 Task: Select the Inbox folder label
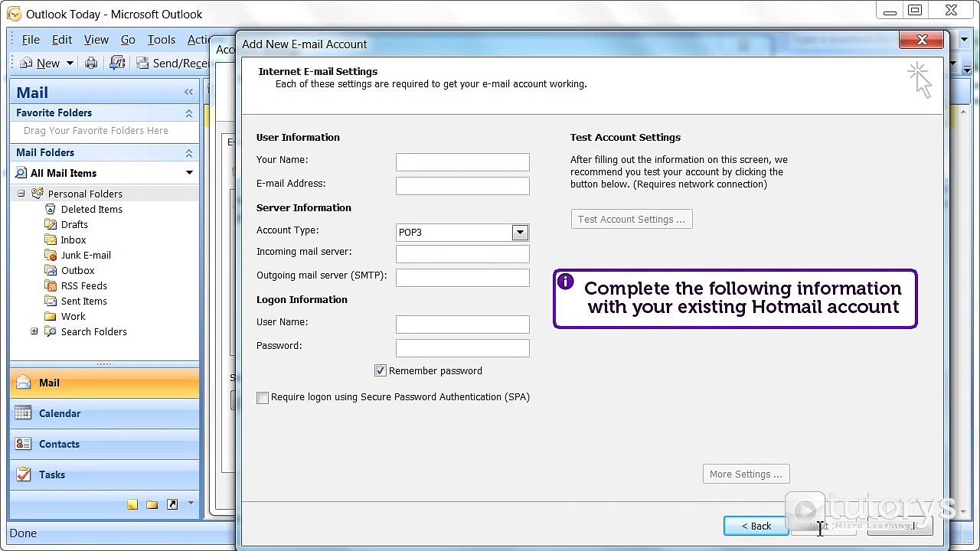coord(73,240)
